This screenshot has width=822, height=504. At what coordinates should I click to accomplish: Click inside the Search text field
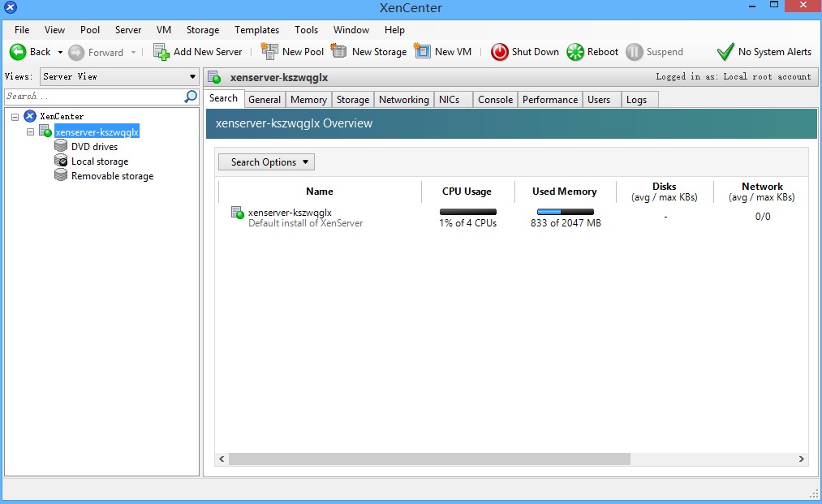click(x=94, y=96)
